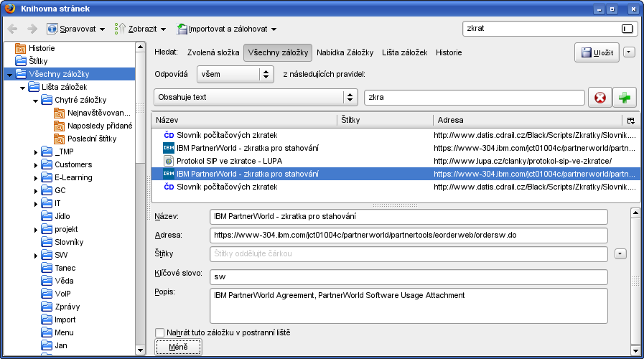Screen dimensions: 644x359
Task: Click the details pane vertical scrollbar
Action: [634, 280]
